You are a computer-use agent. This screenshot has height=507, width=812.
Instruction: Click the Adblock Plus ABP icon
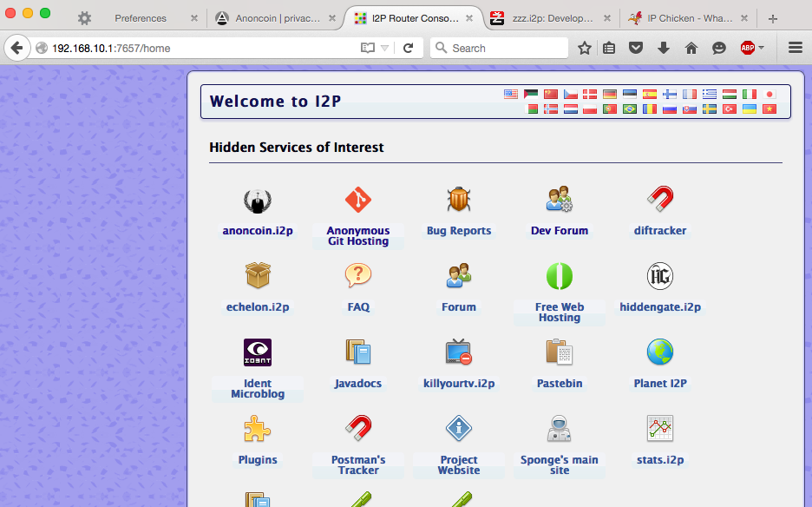(747, 49)
